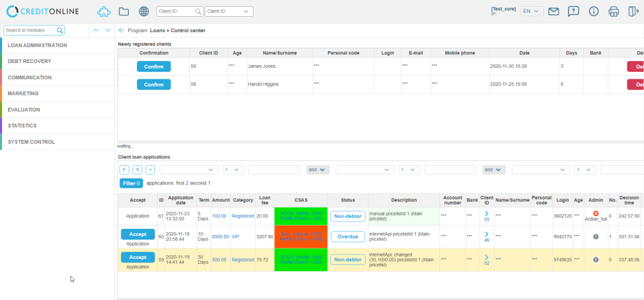Click the CSAS column header
This screenshot has width=644, height=300.
(x=301, y=200)
